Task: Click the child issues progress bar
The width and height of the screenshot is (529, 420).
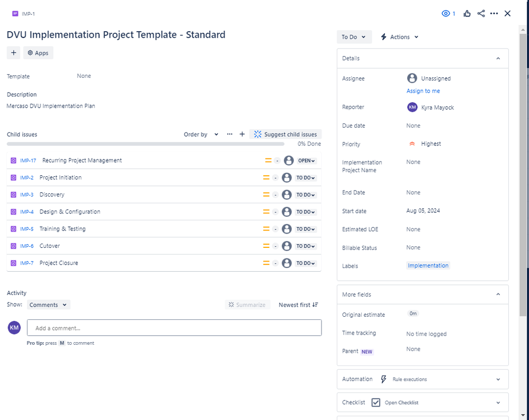Action: (x=146, y=144)
